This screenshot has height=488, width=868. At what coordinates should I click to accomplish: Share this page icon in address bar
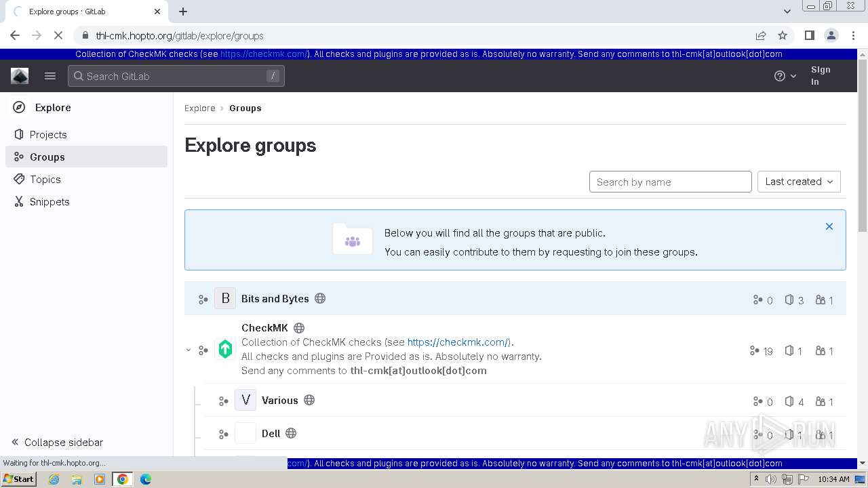761,35
